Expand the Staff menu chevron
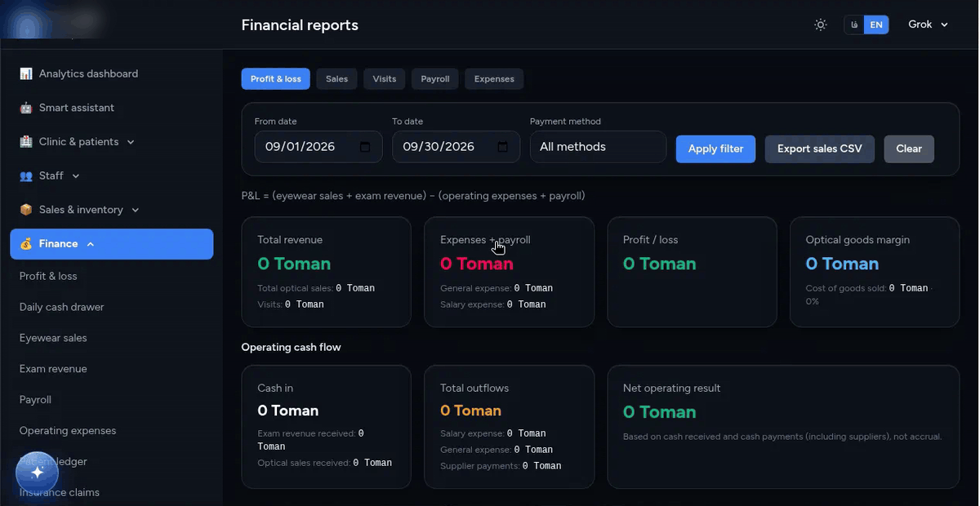Viewport: 980px width, 506px height. click(x=76, y=176)
